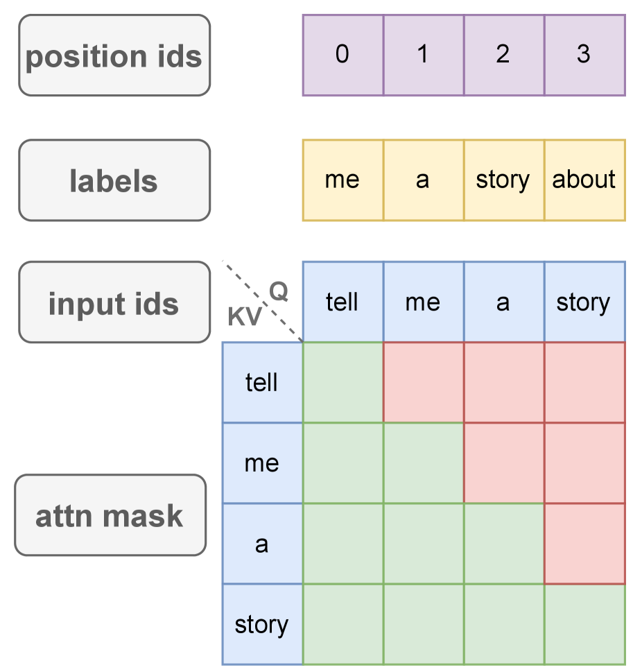Click the 'a' row header of attention matrix
633x672 pixels.
(262, 544)
